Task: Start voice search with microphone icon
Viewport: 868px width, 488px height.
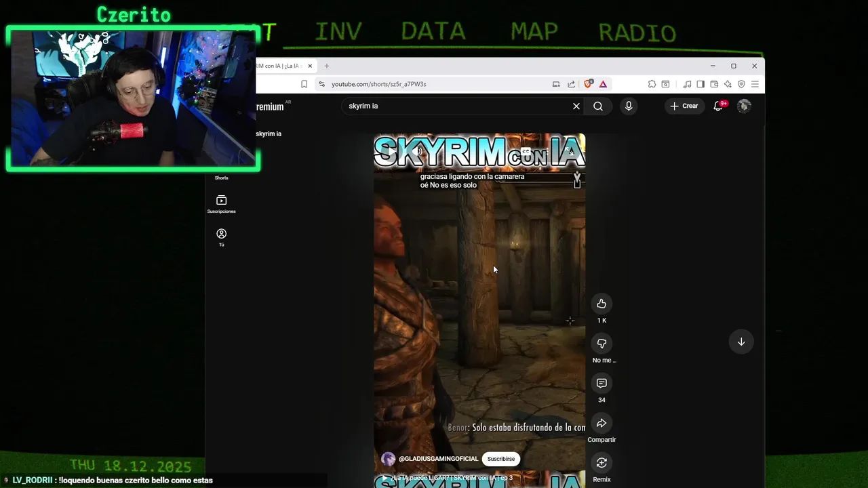Action: point(629,106)
